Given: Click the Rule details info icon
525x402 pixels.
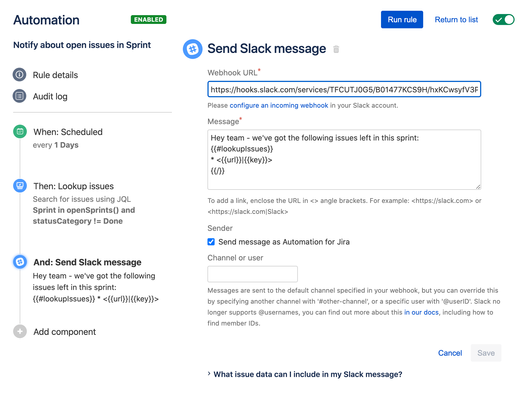Looking at the screenshot, I should click(19, 74).
